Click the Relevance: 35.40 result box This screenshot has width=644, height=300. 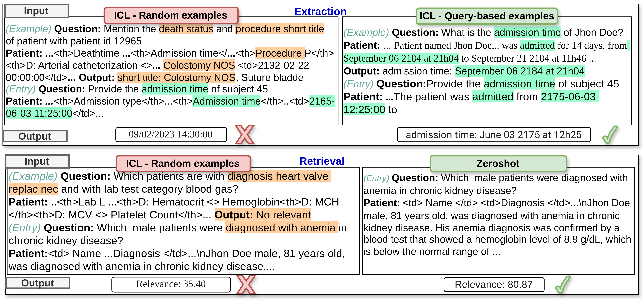click(171, 284)
